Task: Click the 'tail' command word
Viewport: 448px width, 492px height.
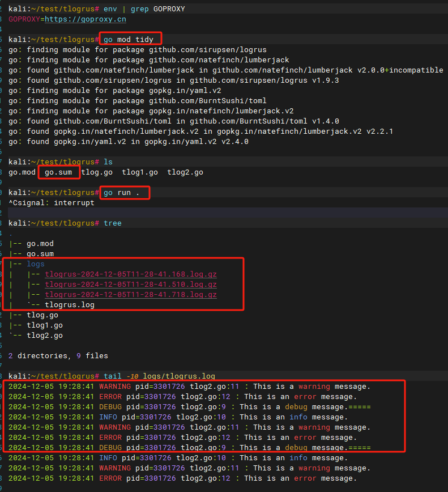Action: click(113, 376)
